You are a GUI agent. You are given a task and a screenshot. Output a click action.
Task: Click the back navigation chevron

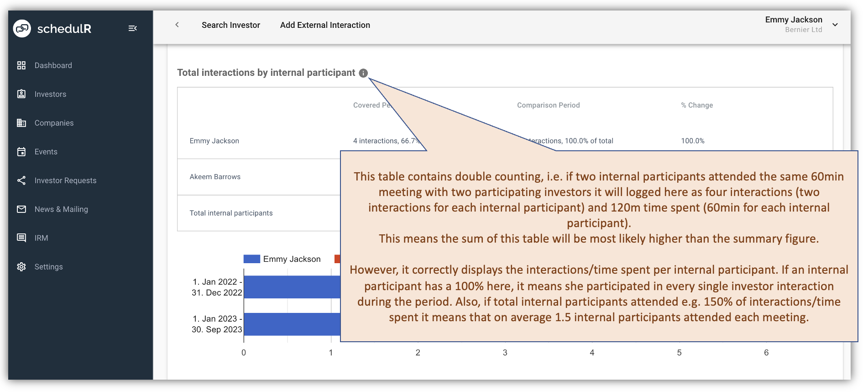pyautogui.click(x=177, y=25)
